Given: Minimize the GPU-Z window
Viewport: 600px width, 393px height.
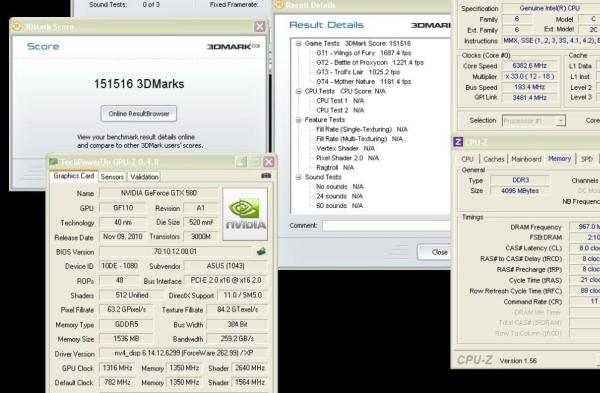Looking at the screenshot, I should click(241, 162).
